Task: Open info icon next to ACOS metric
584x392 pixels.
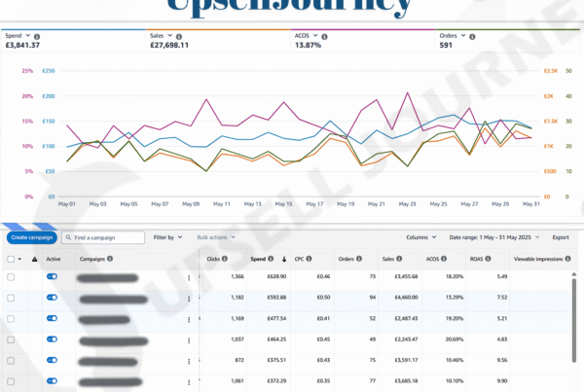Action: (x=324, y=37)
